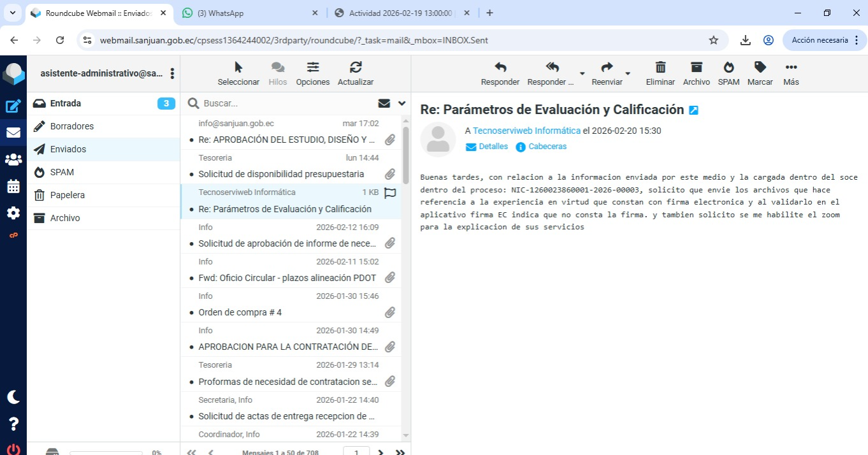This screenshot has height=455, width=868.
Task: Expand the Responder a todos dropdown arrow
Action: coord(582,74)
